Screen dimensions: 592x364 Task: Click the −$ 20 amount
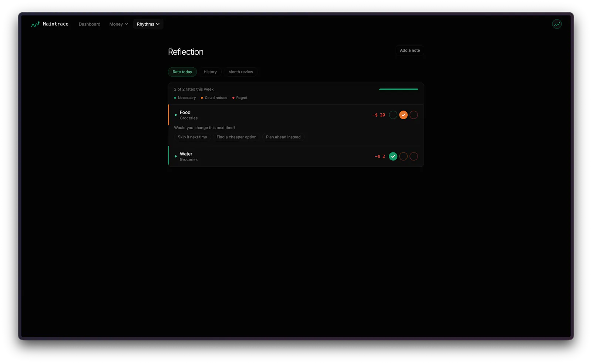tap(379, 115)
